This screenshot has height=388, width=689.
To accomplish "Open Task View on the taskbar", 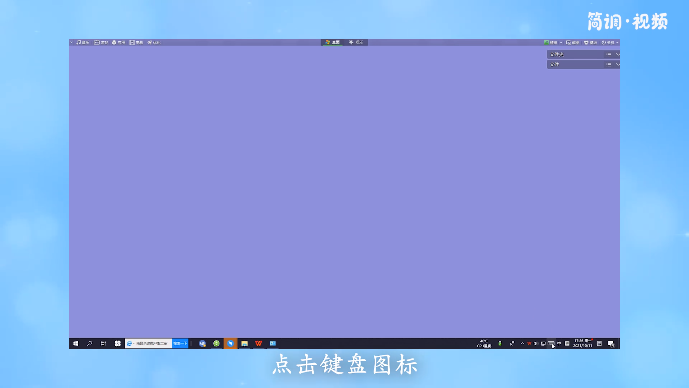I will point(103,344).
